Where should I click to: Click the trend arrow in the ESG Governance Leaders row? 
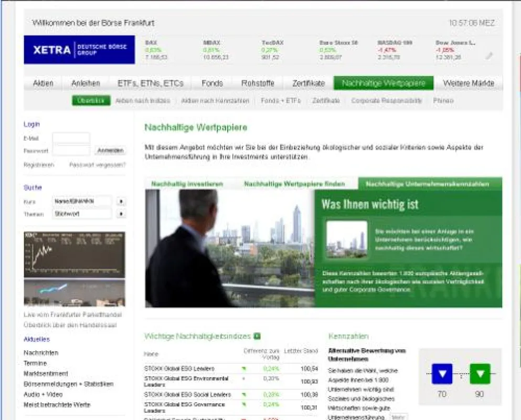244,405
